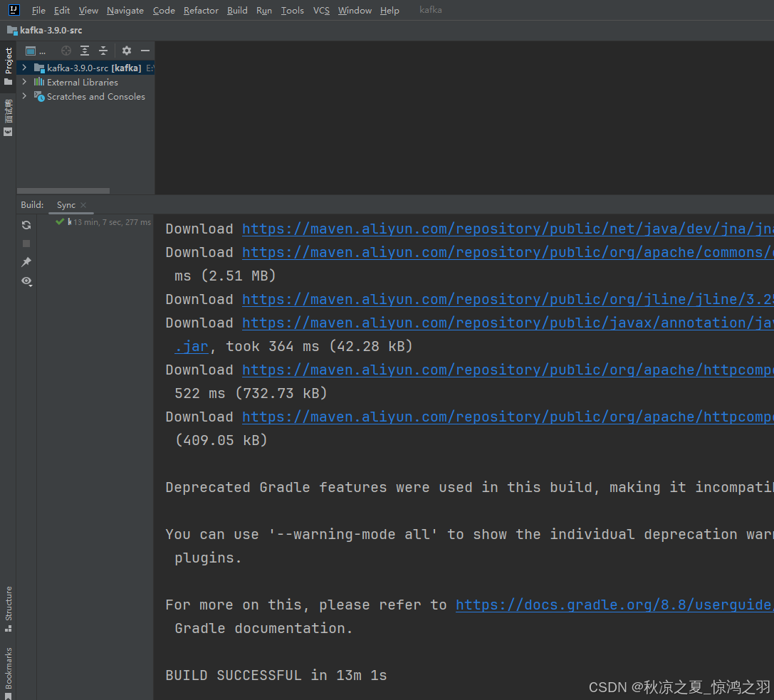Expand Scratches and Consoles node
The image size is (774, 700).
coord(24,96)
